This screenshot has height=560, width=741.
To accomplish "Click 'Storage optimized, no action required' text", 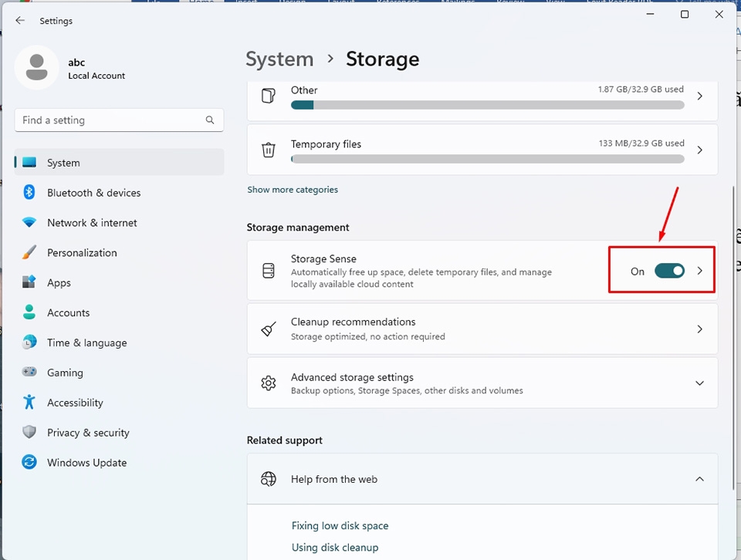I will [x=367, y=336].
